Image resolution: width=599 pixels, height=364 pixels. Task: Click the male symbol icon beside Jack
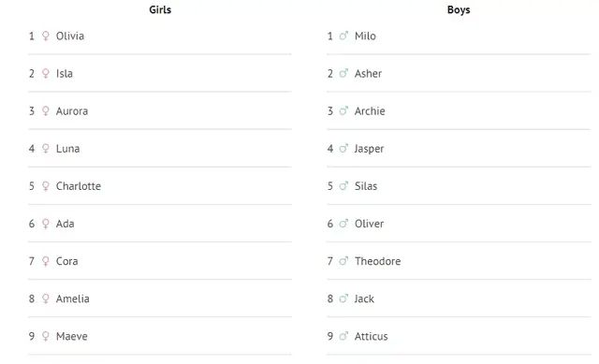[x=343, y=298]
